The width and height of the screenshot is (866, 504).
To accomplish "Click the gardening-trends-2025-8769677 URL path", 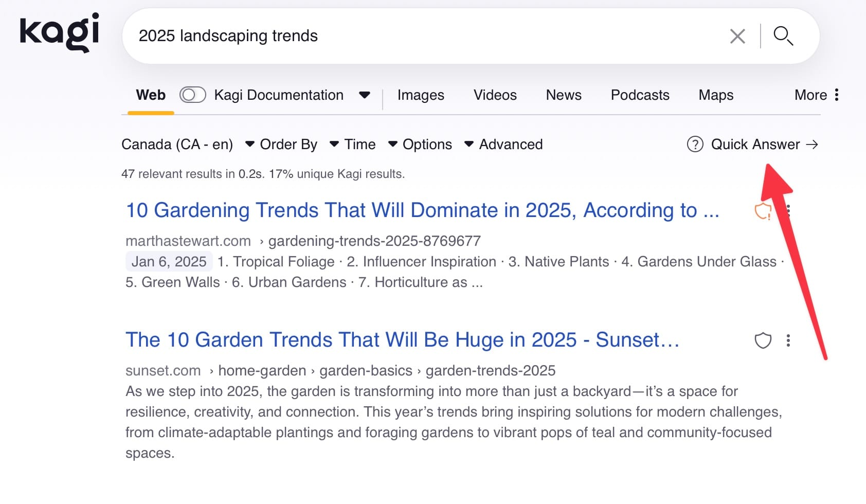I will pyautogui.click(x=374, y=241).
